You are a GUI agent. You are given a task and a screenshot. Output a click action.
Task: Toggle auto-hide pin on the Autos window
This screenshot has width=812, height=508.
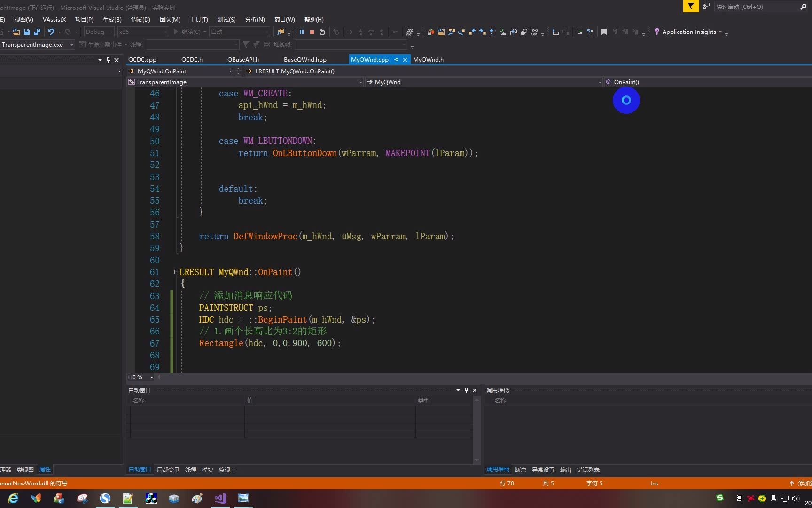pos(466,390)
